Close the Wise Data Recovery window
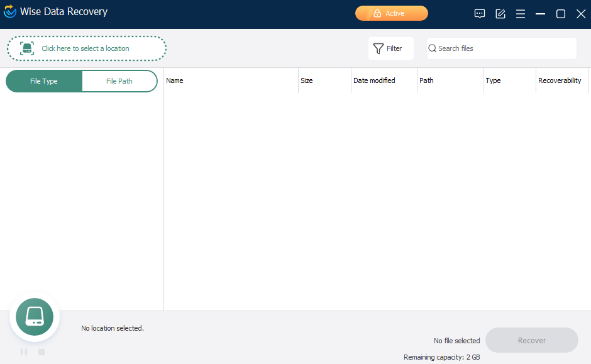 pyautogui.click(x=581, y=14)
